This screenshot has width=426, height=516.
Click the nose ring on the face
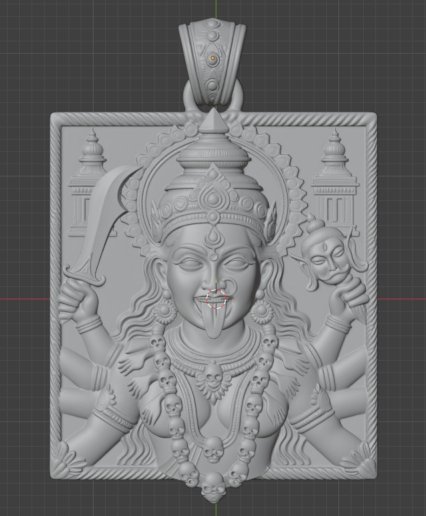pos(231,285)
